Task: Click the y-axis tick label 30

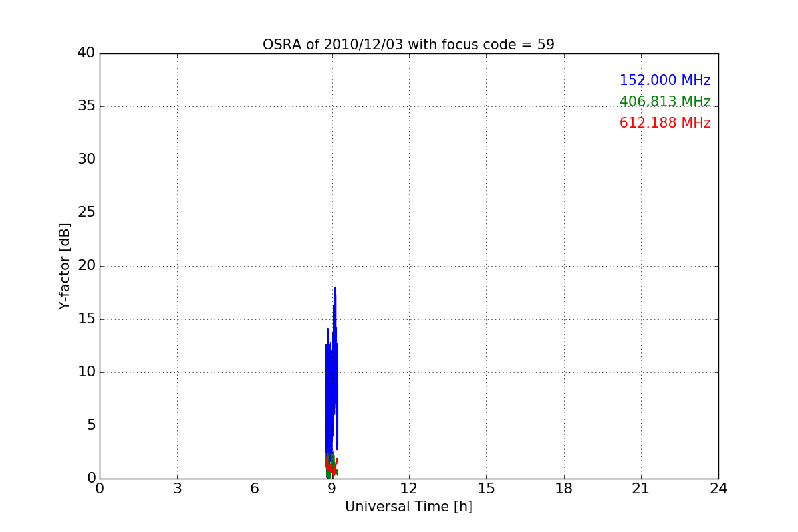Action: (86, 159)
